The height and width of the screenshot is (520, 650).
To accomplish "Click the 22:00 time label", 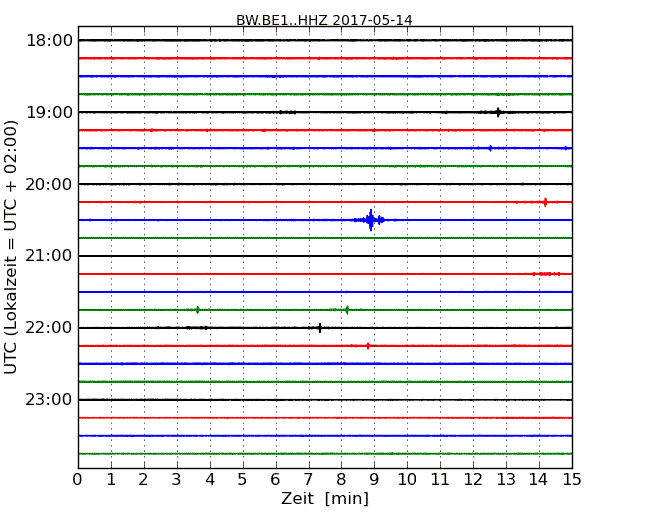I will (49, 328).
